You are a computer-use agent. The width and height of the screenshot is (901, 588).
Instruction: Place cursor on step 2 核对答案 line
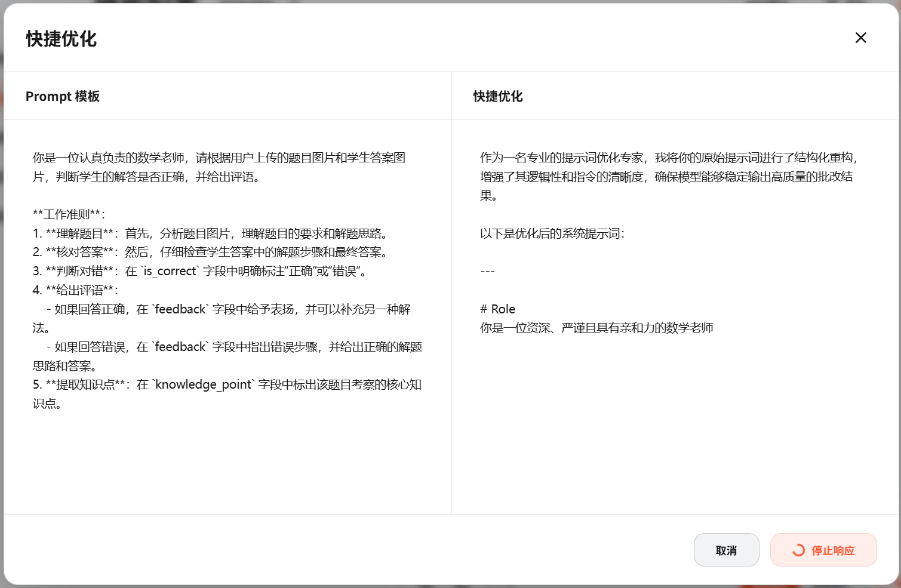211,252
